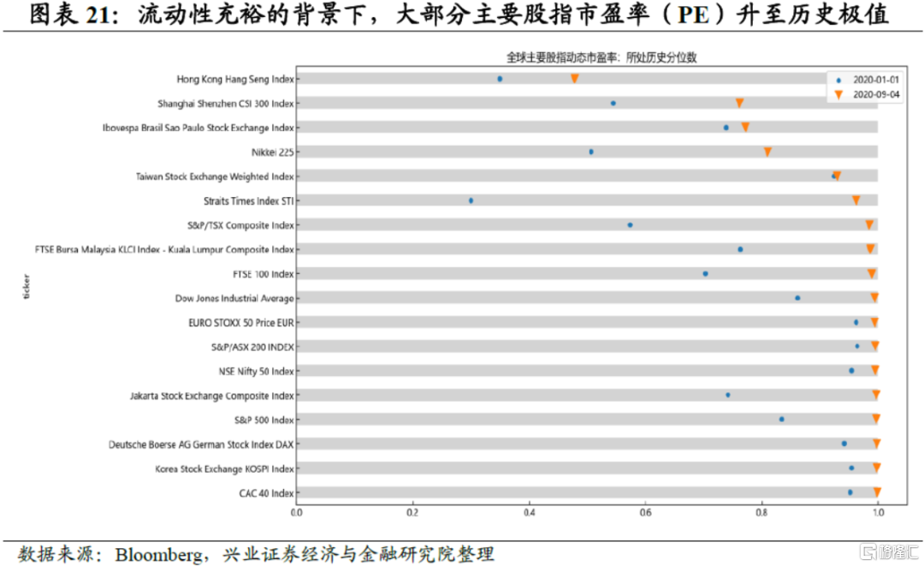Click the orange triangle marker for Hang Seng Index
The width and height of the screenshot is (924, 566).
pos(575,79)
